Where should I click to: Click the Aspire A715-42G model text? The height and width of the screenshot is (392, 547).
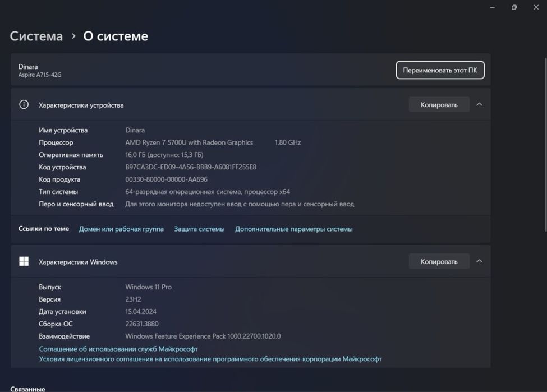tap(40, 75)
